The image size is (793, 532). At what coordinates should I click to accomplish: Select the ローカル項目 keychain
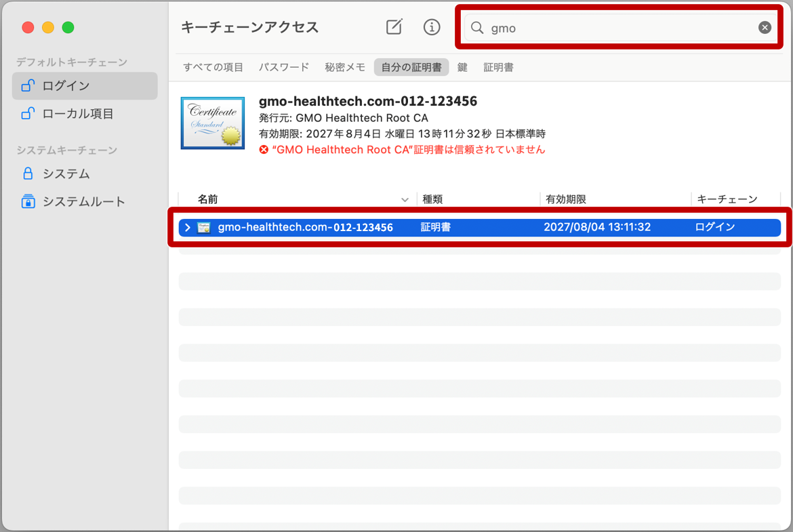[x=85, y=114]
